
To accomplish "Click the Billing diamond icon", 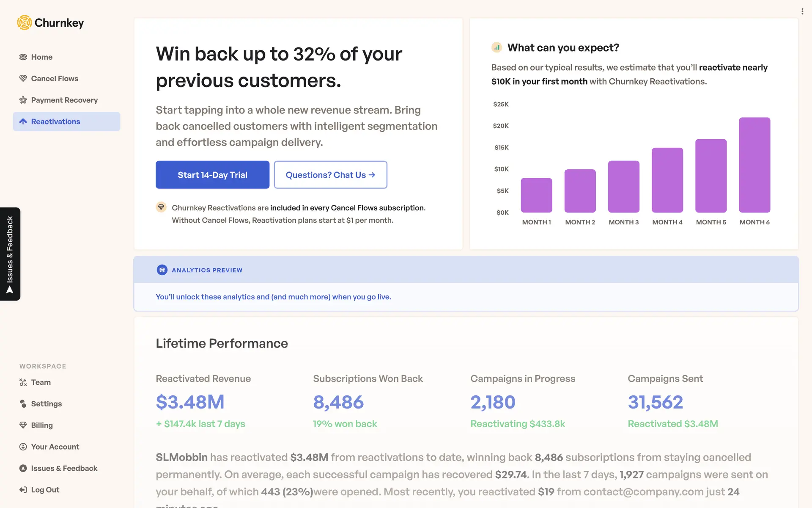I will coord(23,425).
